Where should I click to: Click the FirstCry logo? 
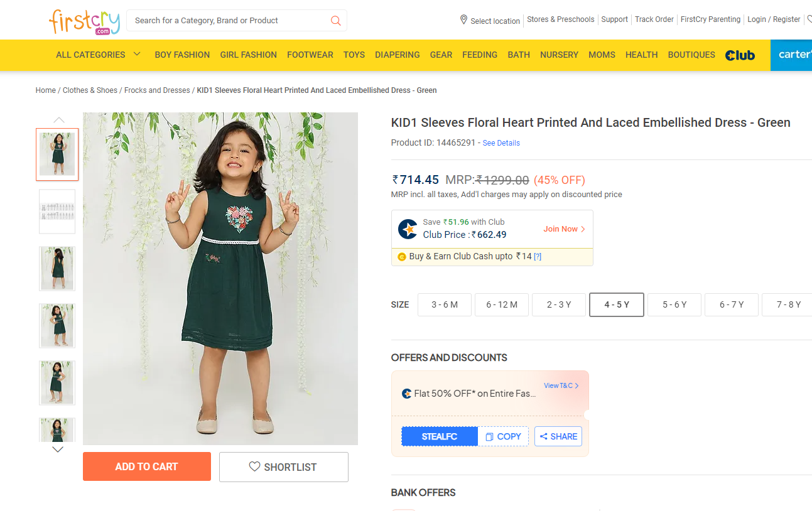coord(84,21)
